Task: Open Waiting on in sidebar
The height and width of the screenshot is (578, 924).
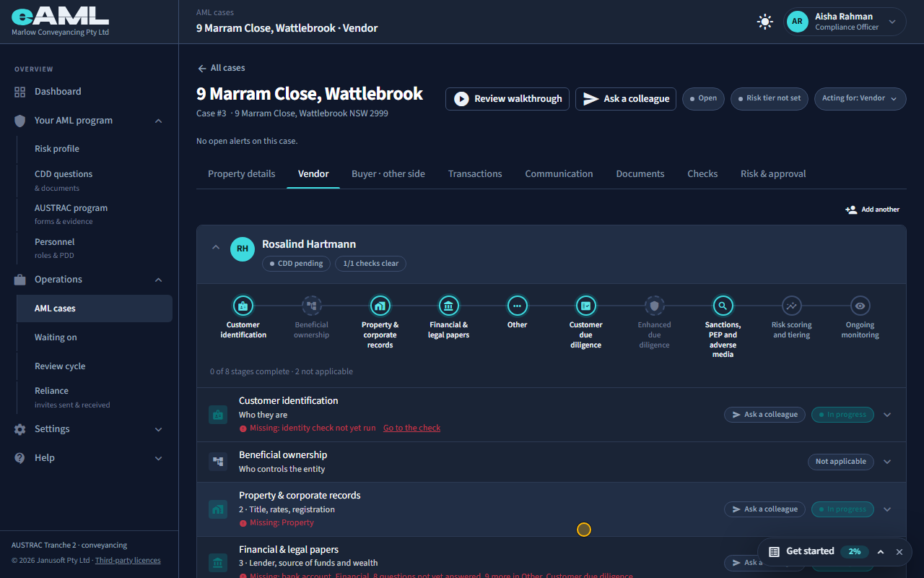Action: [95, 337]
